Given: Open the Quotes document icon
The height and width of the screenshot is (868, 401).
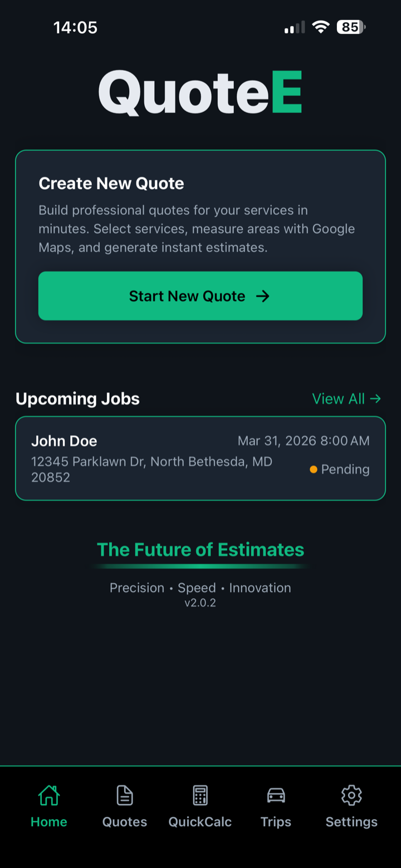Looking at the screenshot, I should tap(125, 795).
